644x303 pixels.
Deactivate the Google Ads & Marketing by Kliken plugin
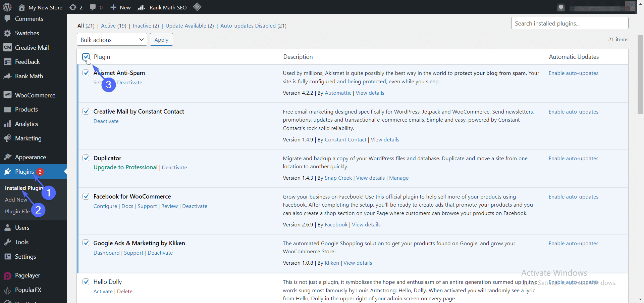[x=160, y=253]
